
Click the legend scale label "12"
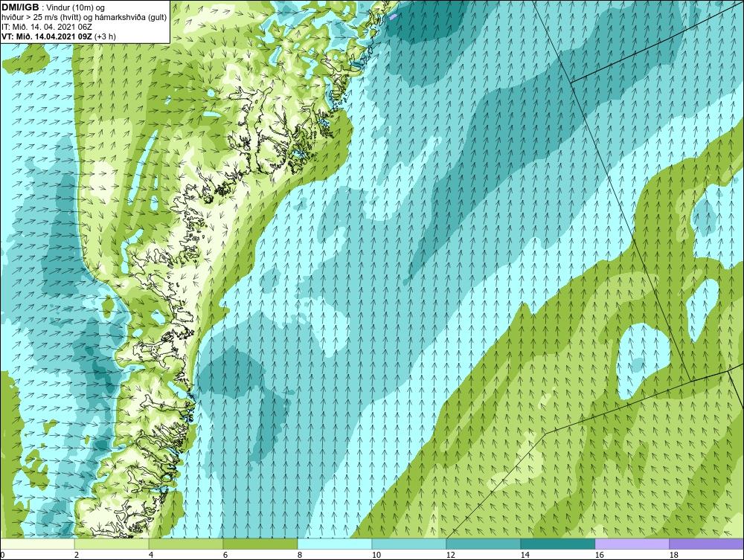(450, 555)
